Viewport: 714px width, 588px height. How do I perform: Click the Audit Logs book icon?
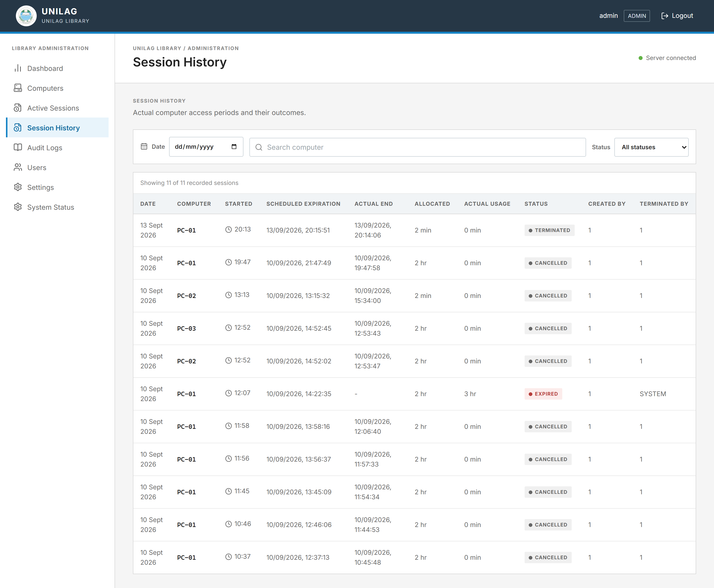18,148
